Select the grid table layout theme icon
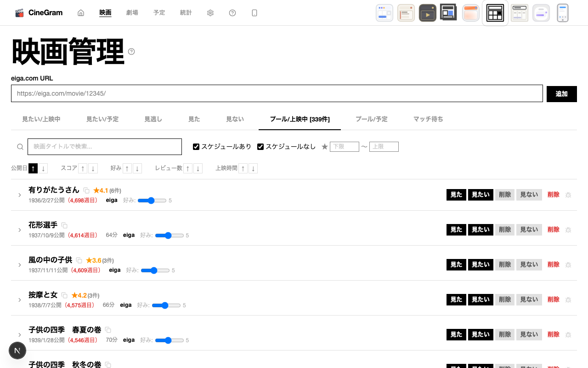588x368 pixels. point(495,13)
